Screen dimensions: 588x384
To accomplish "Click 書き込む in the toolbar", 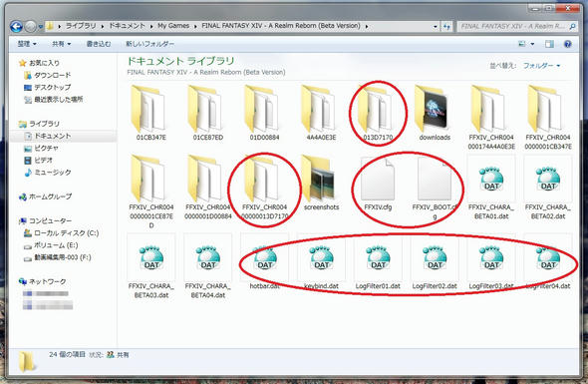I will click(x=99, y=44).
